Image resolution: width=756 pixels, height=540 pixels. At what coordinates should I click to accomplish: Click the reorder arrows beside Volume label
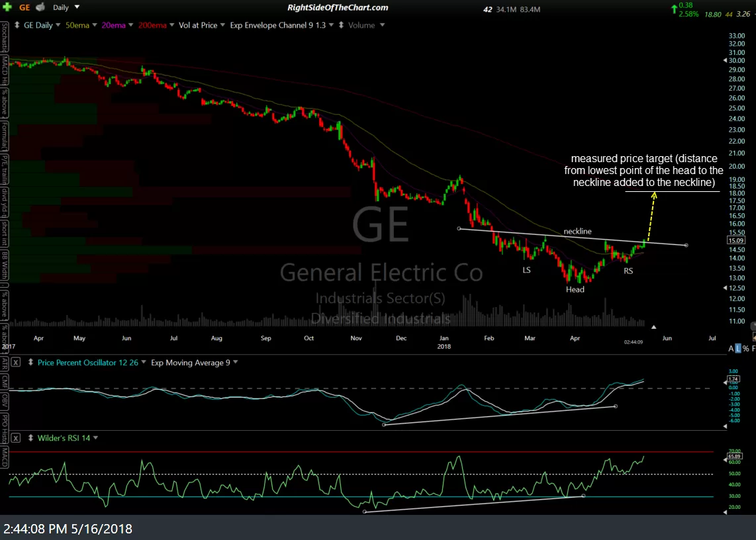click(x=341, y=25)
